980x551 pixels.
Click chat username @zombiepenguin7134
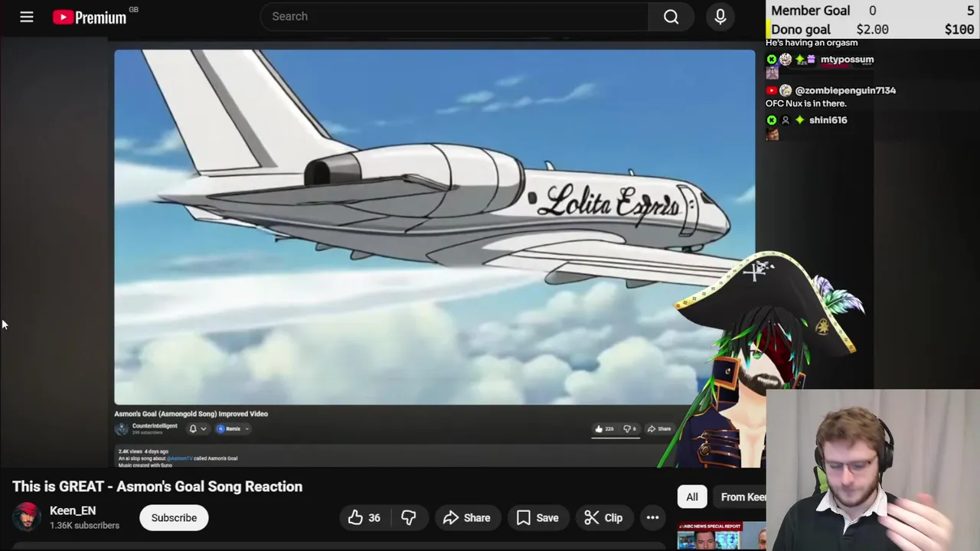[845, 90]
